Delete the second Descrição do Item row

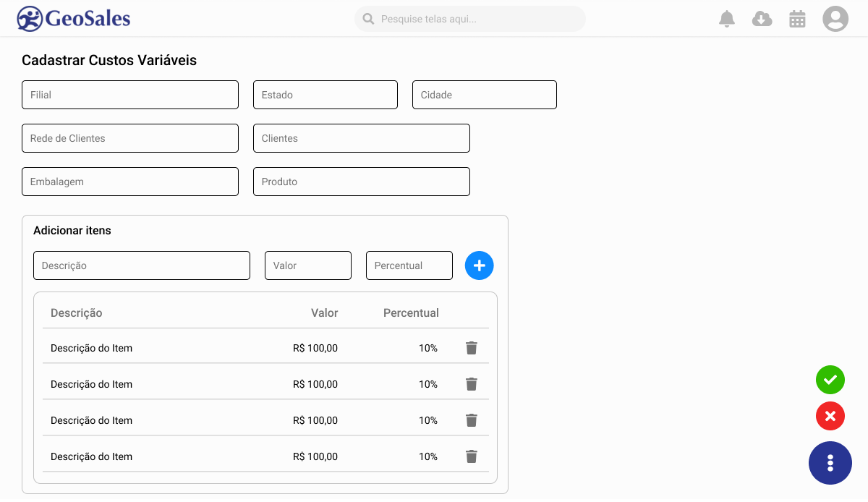click(472, 384)
